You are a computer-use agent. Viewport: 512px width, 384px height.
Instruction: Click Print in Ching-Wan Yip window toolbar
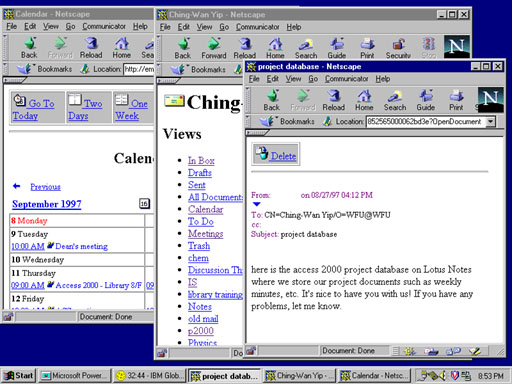tap(367, 48)
